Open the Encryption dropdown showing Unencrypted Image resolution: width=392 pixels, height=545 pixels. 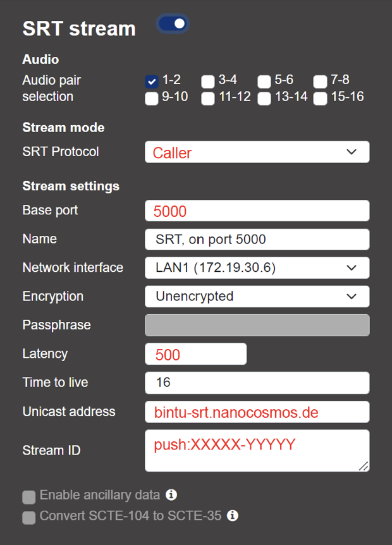point(256,296)
